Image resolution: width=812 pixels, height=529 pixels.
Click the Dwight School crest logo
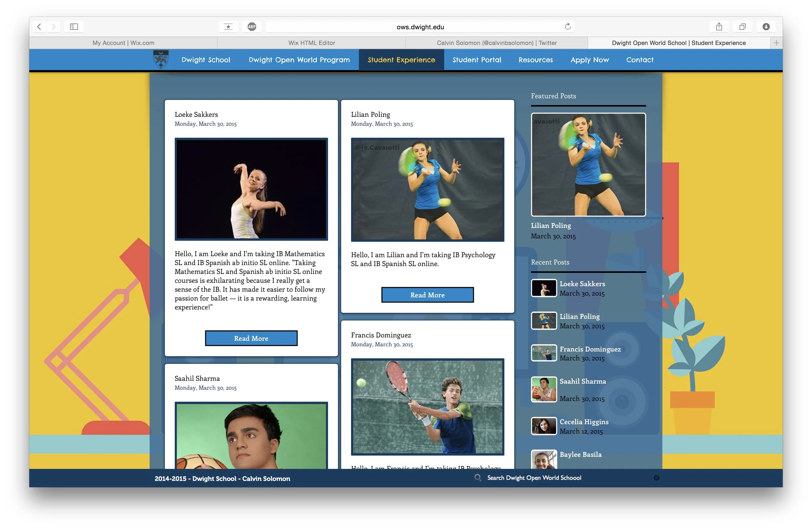161,59
